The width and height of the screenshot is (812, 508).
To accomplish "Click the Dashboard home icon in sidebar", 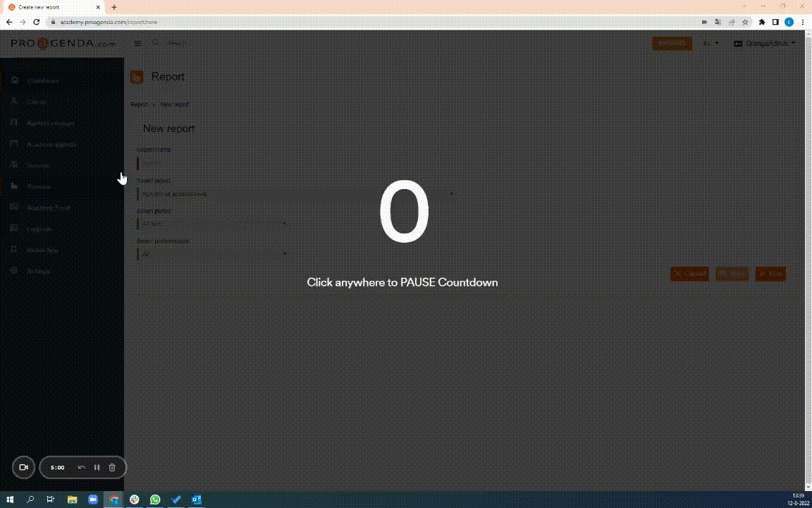I will [x=15, y=80].
